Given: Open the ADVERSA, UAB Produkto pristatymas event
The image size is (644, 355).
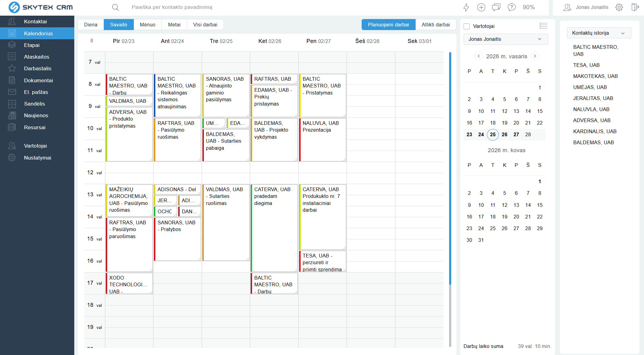Looking at the screenshot, I should [129, 134].
